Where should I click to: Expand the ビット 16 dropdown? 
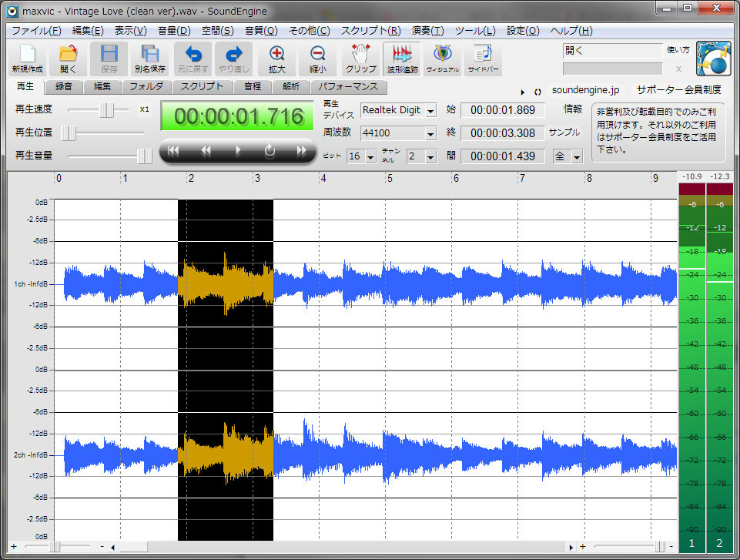click(x=370, y=157)
